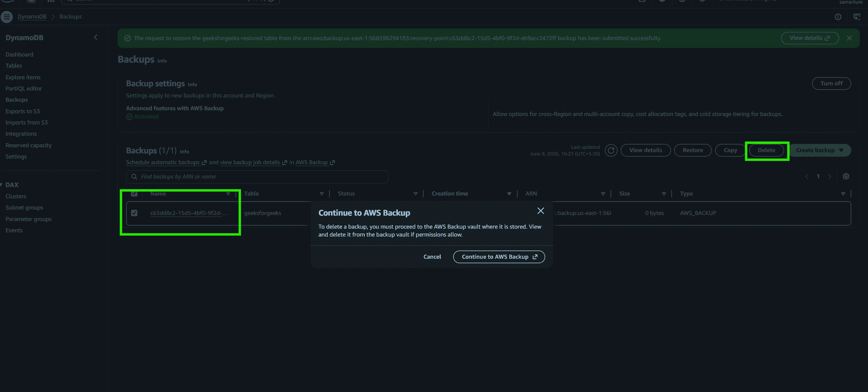The image size is (868, 392).
Task: Sort by the Status column arrow
Action: coord(415,194)
